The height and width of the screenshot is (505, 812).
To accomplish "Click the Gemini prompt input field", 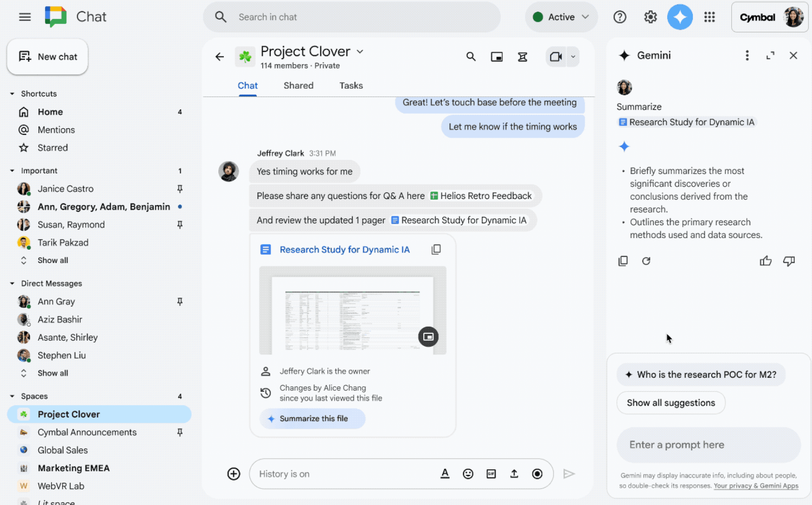I will pos(708,445).
